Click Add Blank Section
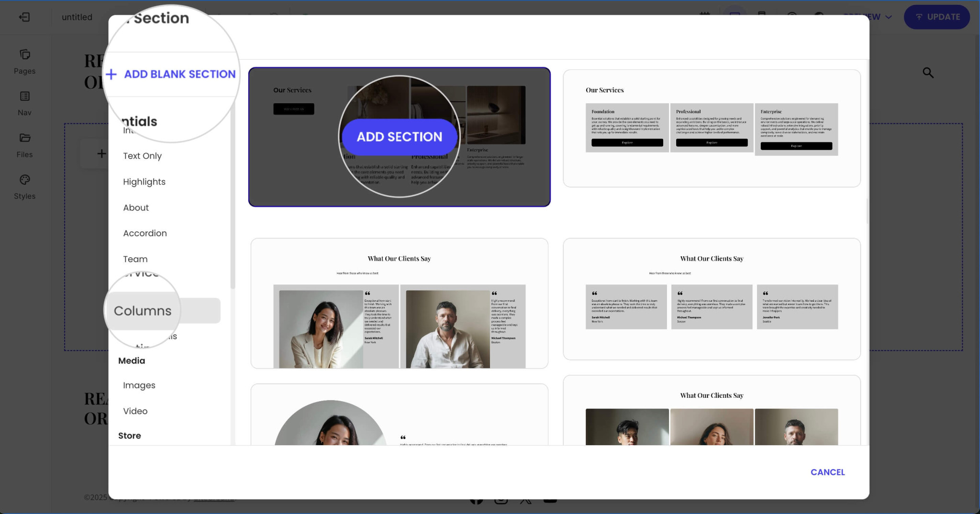Screen dimensions: 980x514 pos(171,74)
